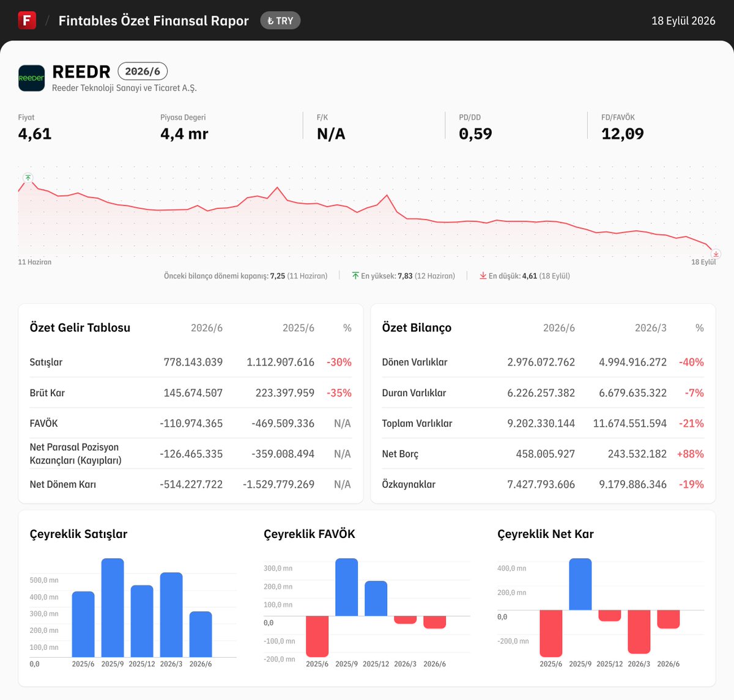
Task: Click the green up-arrow beside En yüksek
Action: (355, 276)
